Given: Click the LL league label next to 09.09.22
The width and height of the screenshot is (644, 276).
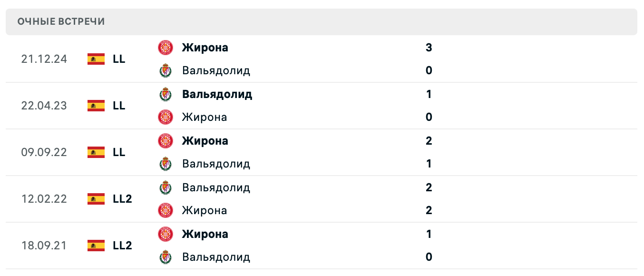Looking at the screenshot, I should pyautogui.click(x=119, y=152).
